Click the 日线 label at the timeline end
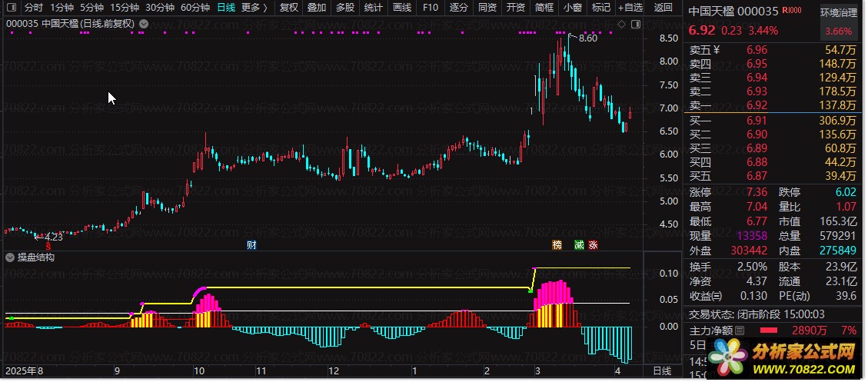The image size is (868, 382). pyautogui.click(x=662, y=371)
